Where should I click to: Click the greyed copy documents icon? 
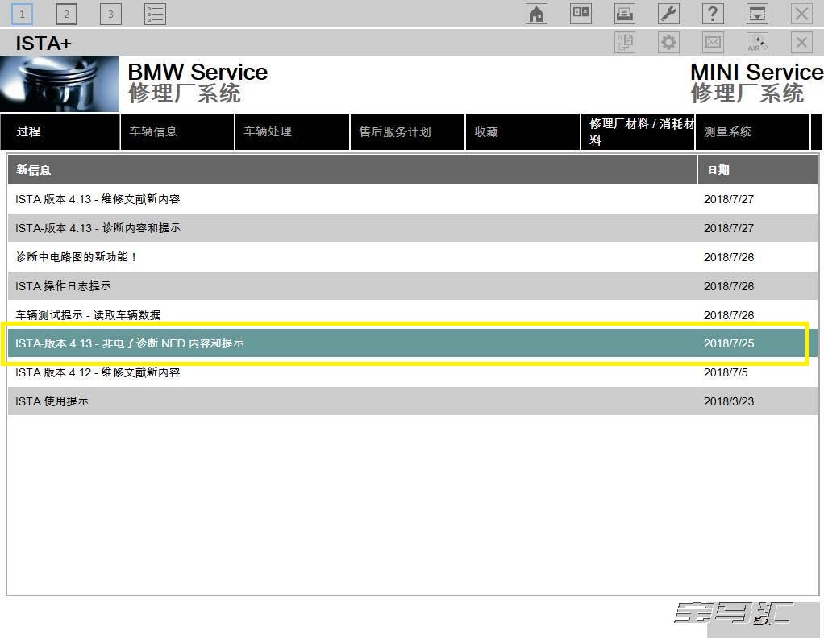pos(624,43)
